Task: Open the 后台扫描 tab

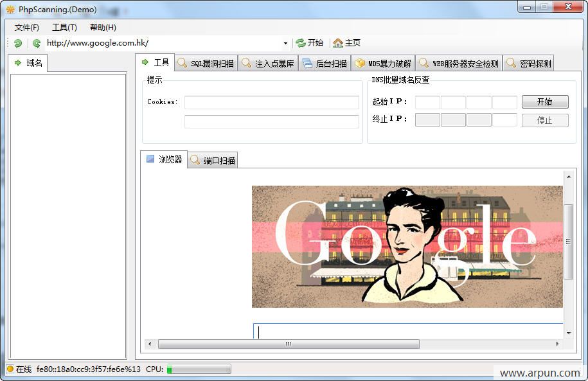Action: 325,64
